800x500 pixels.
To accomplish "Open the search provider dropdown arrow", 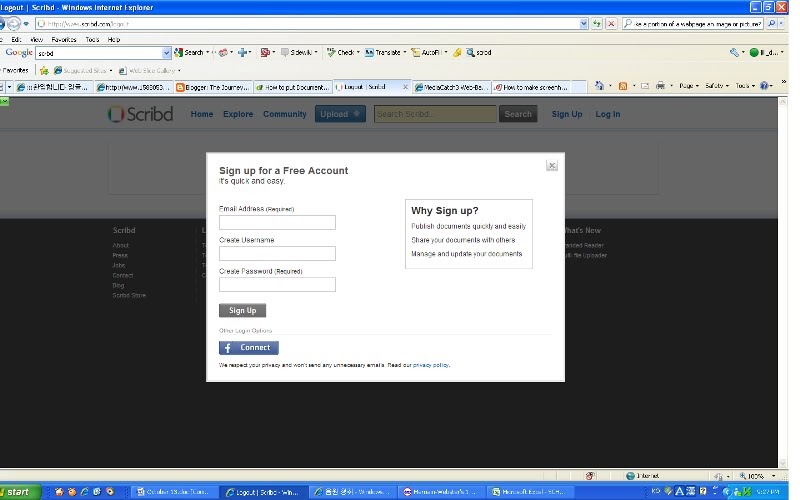I will point(781,23).
